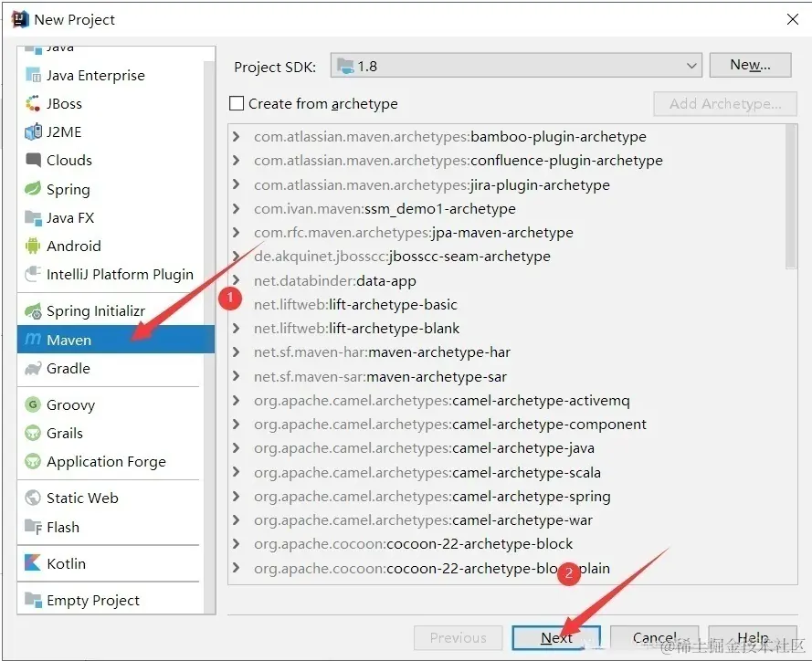This screenshot has height=661, width=812.
Task: Enable Create from archetype checkbox
Action: coord(237,103)
